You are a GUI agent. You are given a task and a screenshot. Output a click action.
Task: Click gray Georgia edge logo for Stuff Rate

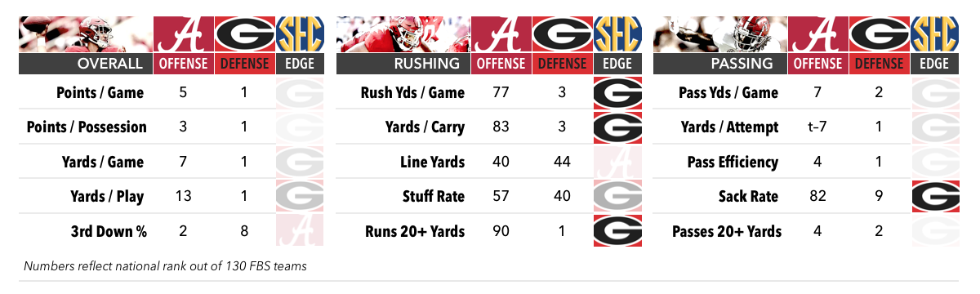[x=617, y=197]
